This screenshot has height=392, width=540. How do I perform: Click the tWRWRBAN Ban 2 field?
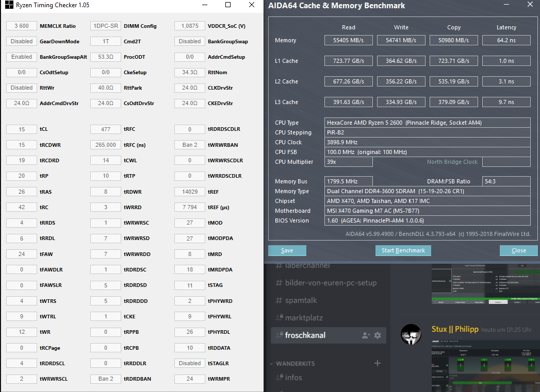[x=190, y=145]
